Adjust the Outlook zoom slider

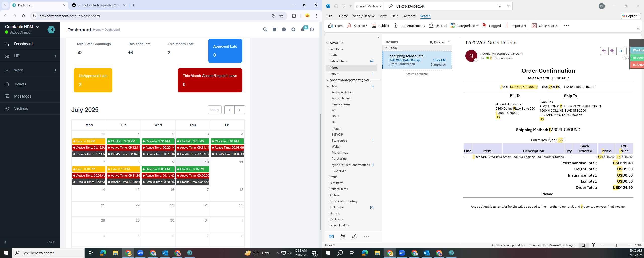616,245
